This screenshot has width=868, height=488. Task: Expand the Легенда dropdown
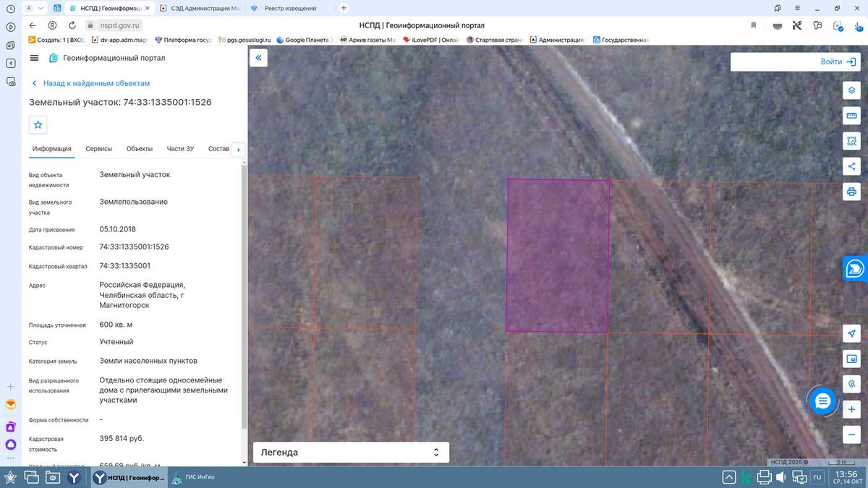click(x=351, y=453)
